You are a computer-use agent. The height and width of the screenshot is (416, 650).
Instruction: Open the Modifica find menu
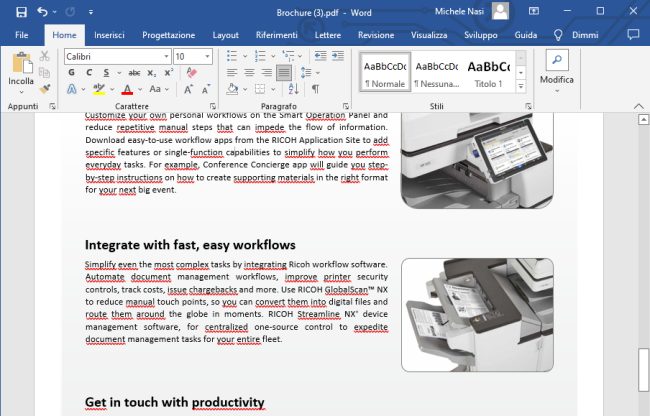click(557, 71)
